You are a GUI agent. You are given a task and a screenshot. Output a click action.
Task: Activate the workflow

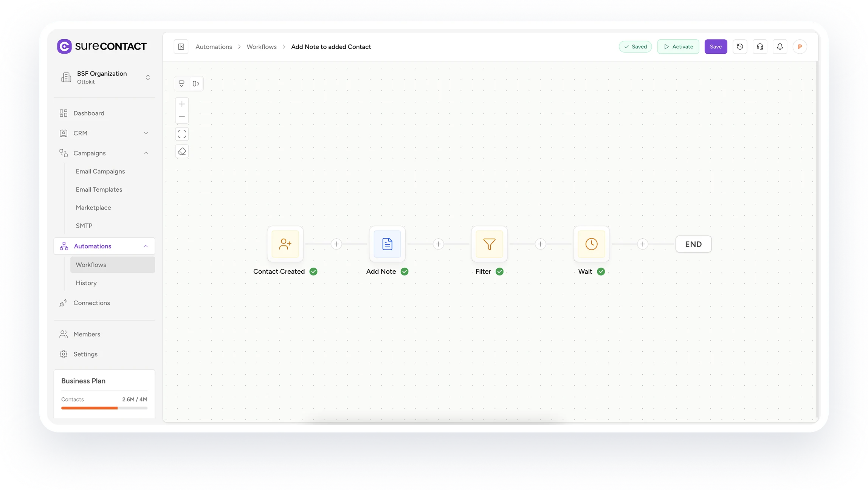(678, 47)
